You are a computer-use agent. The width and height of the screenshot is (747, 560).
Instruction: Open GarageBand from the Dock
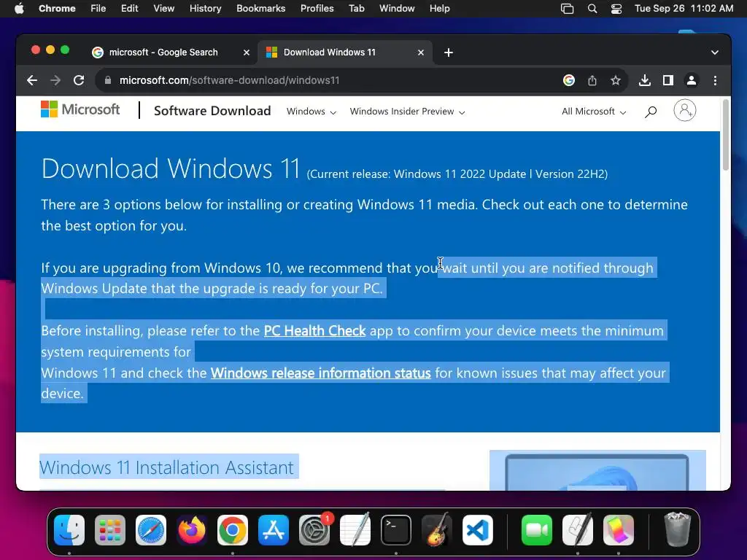click(436, 530)
